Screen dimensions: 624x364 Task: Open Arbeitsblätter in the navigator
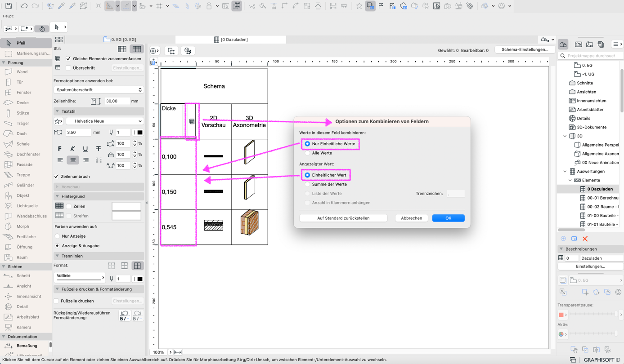tap(590, 110)
